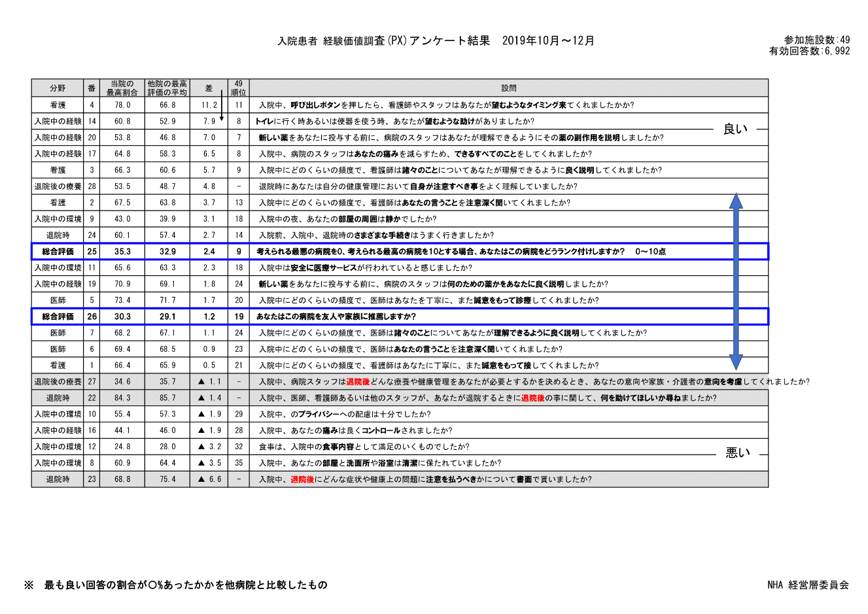
Task: Click the value 69.4
Action: click(x=122, y=349)
